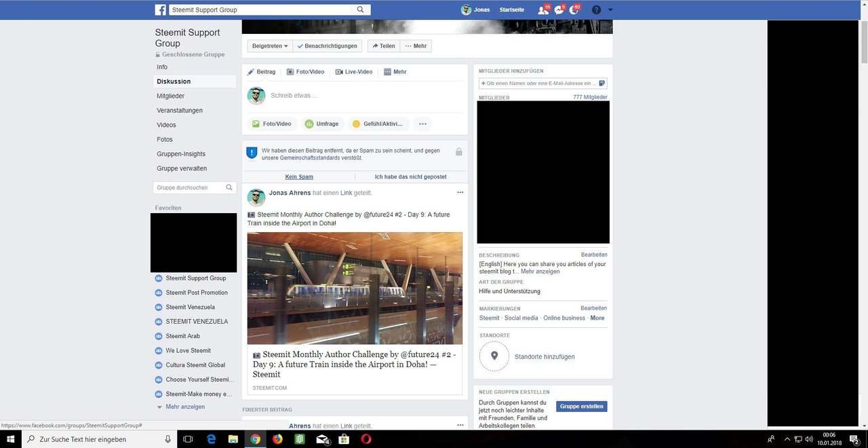
Task: Open Steemit Post Promotion group
Action: [x=197, y=293]
